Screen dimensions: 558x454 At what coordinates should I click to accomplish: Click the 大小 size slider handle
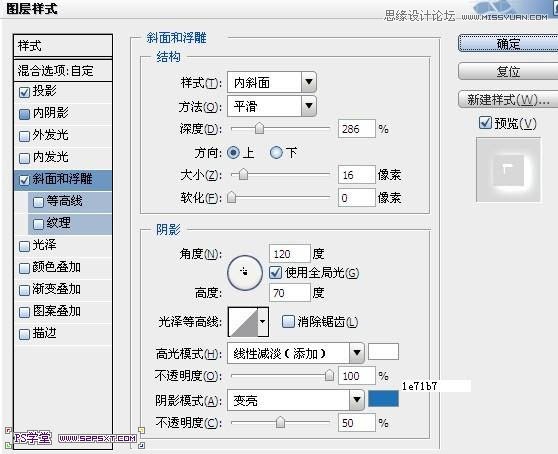point(243,174)
